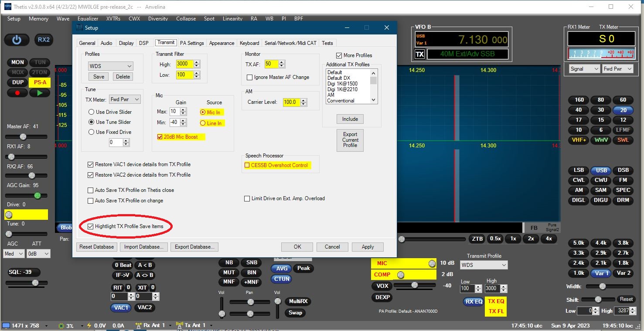Click the Export Current Profile button

click(x=350, y=140)
